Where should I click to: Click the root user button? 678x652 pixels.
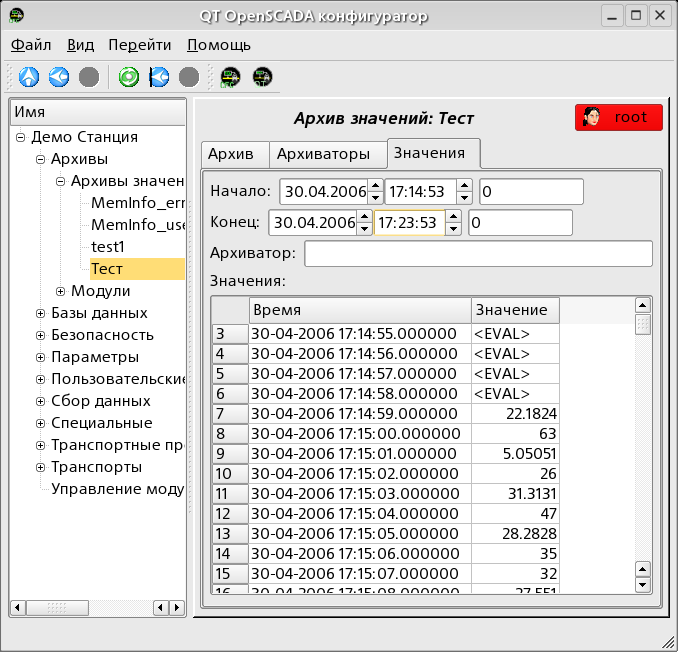(x=619, y=117)
